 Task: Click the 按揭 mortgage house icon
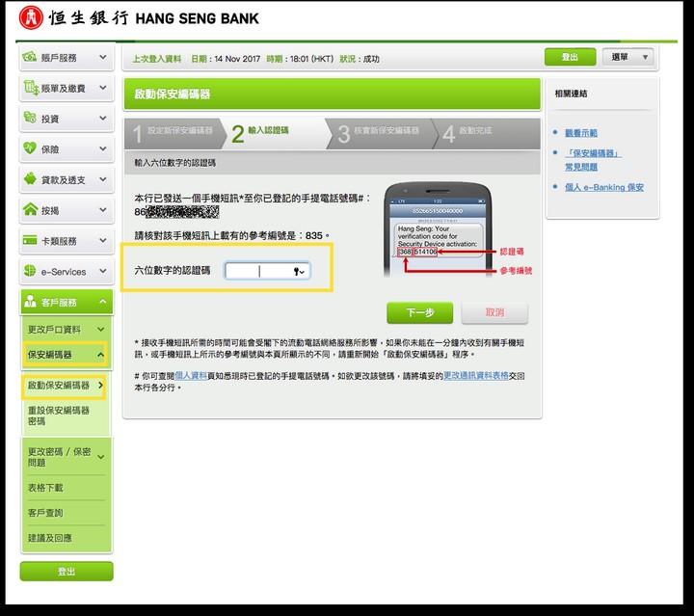31,210
